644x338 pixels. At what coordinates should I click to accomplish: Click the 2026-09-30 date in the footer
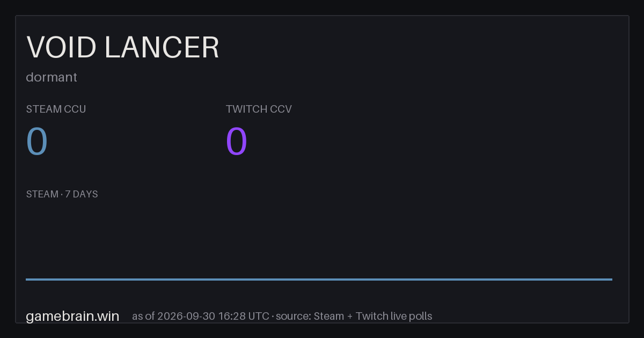click(186, 316)
